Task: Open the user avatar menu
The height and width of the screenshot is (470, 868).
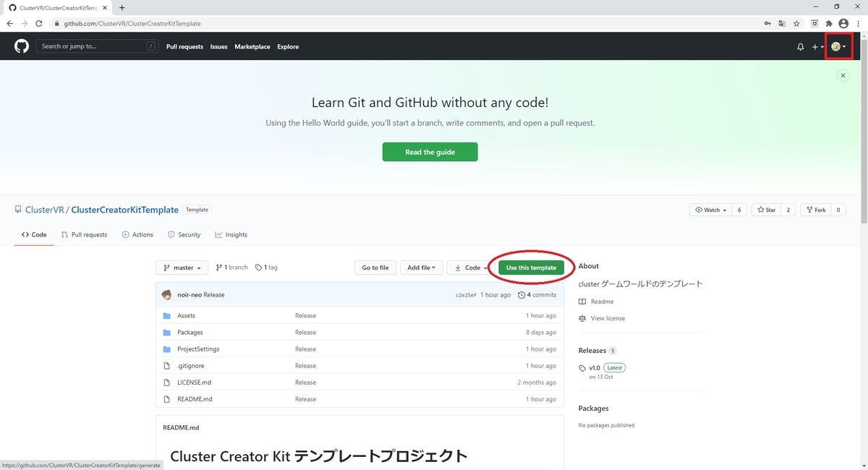Action: 838,47
